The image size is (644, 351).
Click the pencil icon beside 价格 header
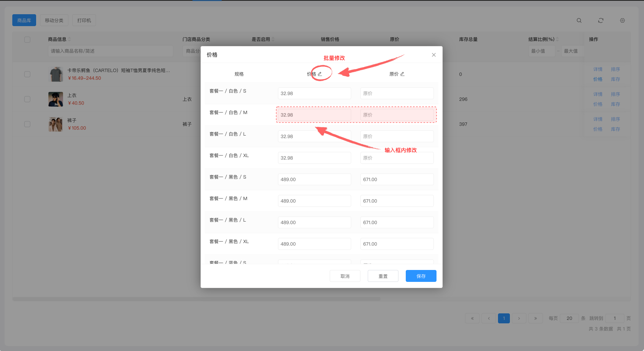[320, 74]
